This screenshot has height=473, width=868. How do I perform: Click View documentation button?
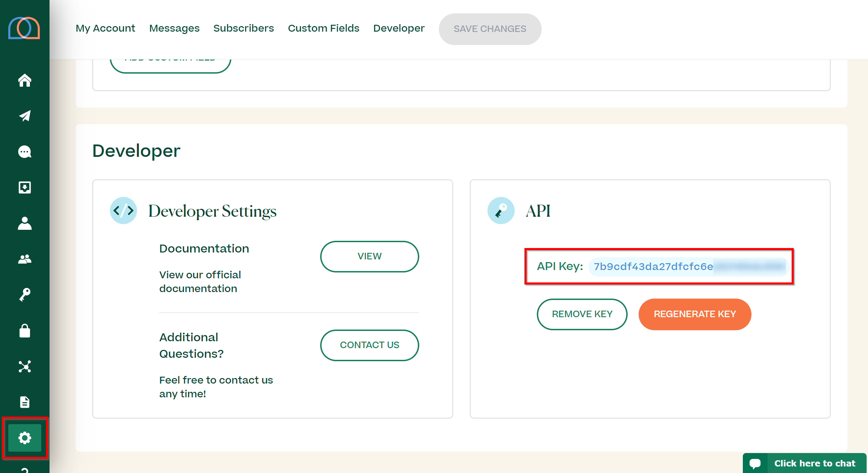coord(369,256)
